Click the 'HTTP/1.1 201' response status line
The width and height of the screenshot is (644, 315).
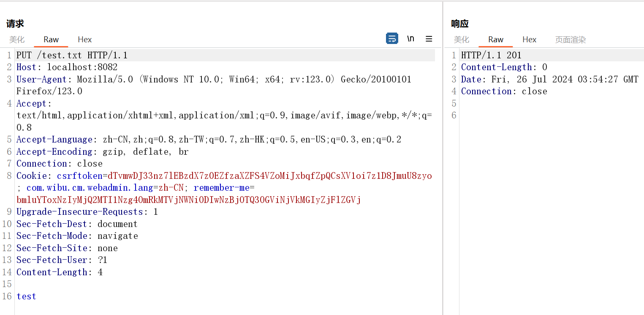491,55
